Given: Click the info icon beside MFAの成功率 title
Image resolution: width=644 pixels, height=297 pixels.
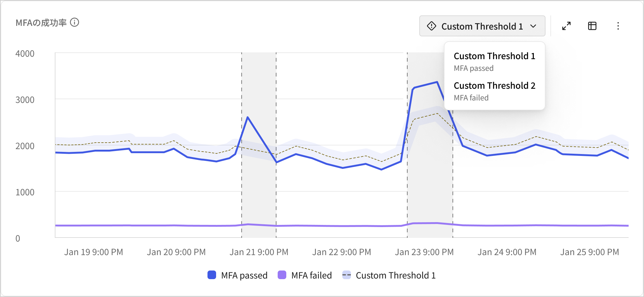Looking at the screenshot, I should point(74,22).
